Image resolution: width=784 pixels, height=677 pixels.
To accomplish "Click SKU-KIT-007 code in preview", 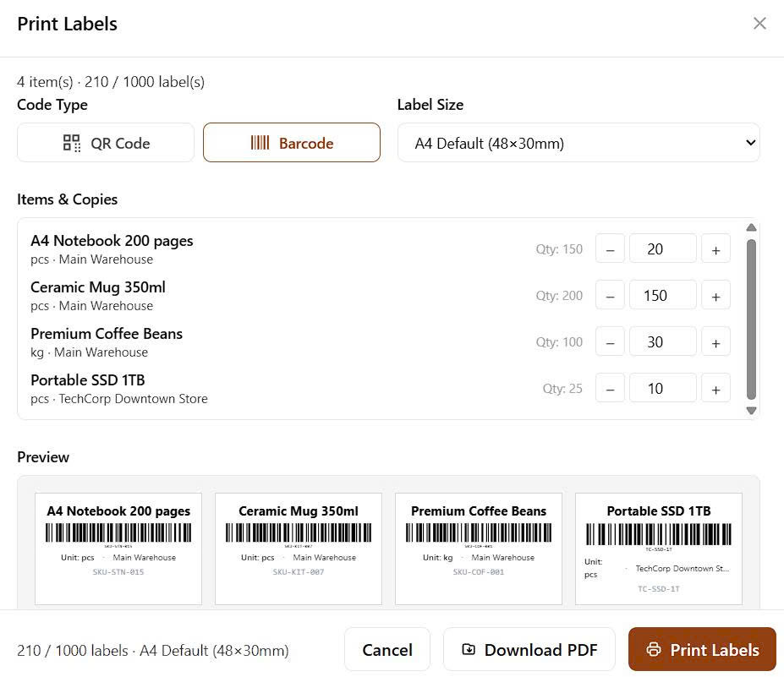I will (x=299, y=572).
